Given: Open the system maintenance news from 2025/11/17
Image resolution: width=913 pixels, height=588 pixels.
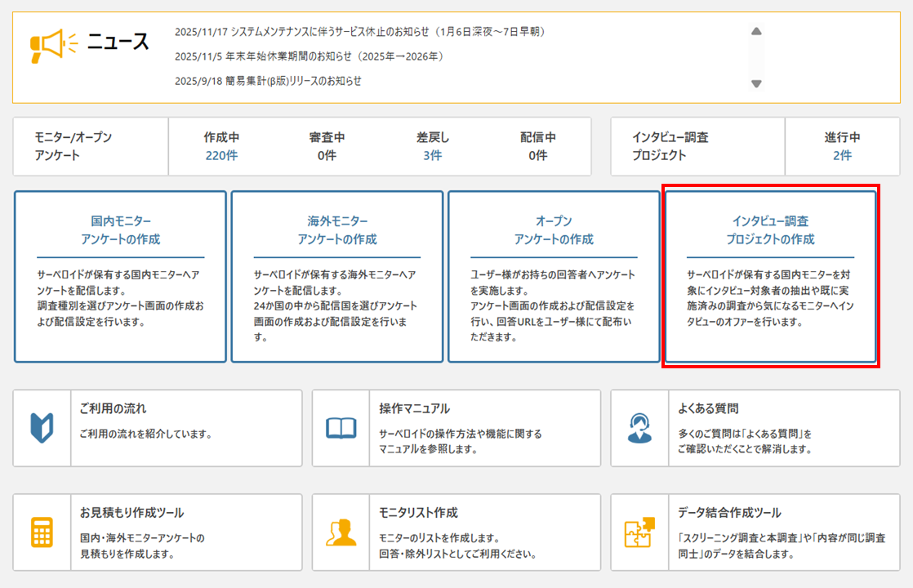Looking at the screenshot, I should point(359,32).
